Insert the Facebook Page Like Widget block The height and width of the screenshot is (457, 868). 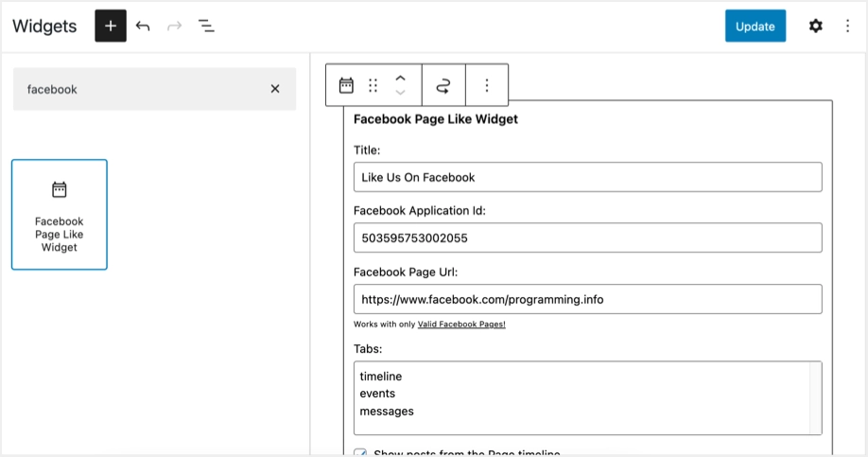click(60, 215)
